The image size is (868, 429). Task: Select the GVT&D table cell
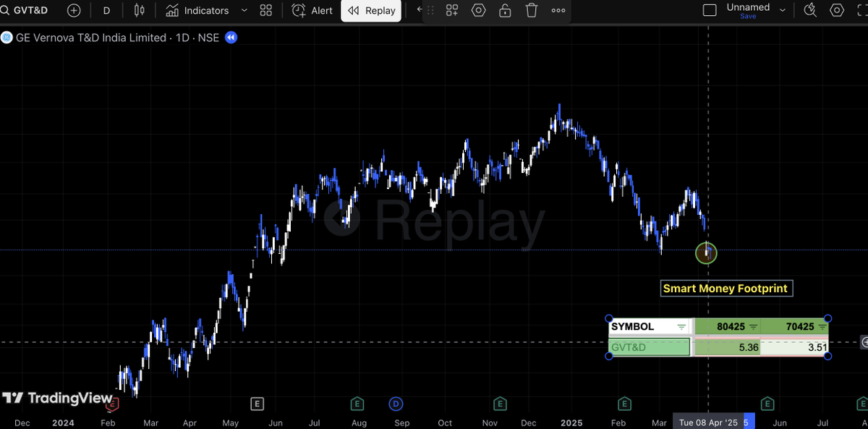pos(650,347)
